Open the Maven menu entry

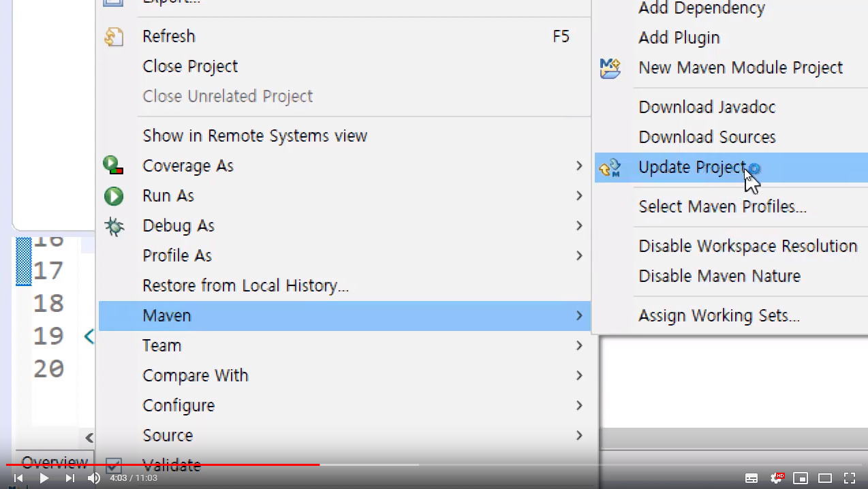[x=344, y=315]
